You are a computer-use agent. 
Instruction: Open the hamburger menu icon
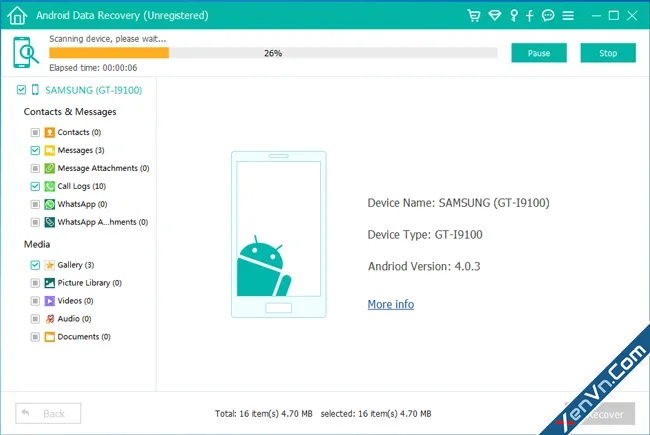pos(568,16)
